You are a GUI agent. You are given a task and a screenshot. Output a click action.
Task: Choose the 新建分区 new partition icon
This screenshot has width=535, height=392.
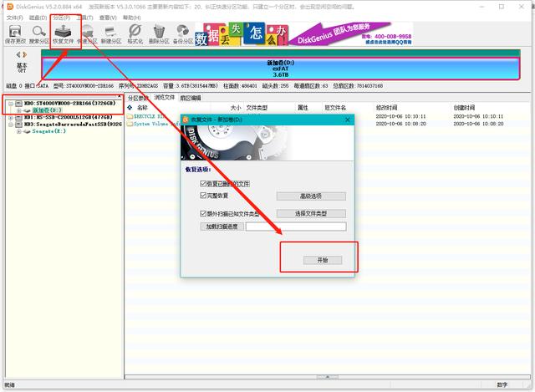pos(111,32)
